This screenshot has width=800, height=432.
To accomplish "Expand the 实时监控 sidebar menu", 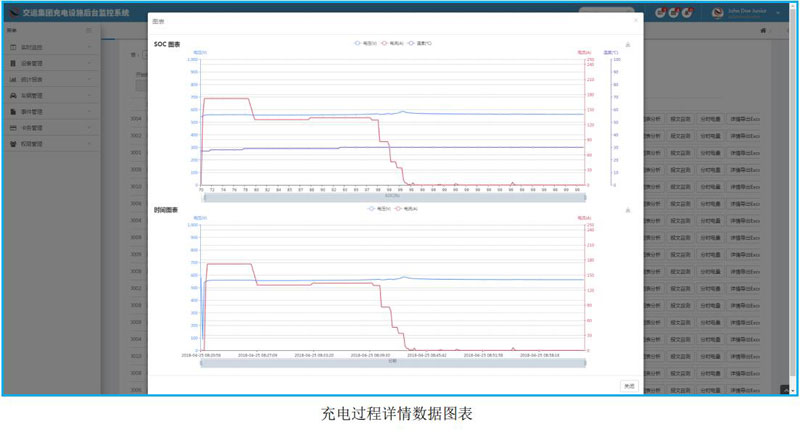I will (x=50, y=47).
